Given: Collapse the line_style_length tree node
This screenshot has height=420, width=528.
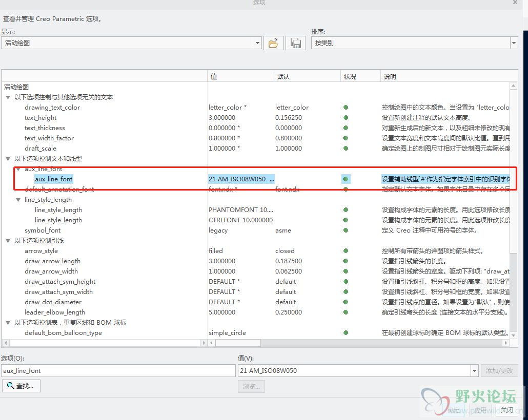Looking at the screenshot, I should [x=18, y=200].
